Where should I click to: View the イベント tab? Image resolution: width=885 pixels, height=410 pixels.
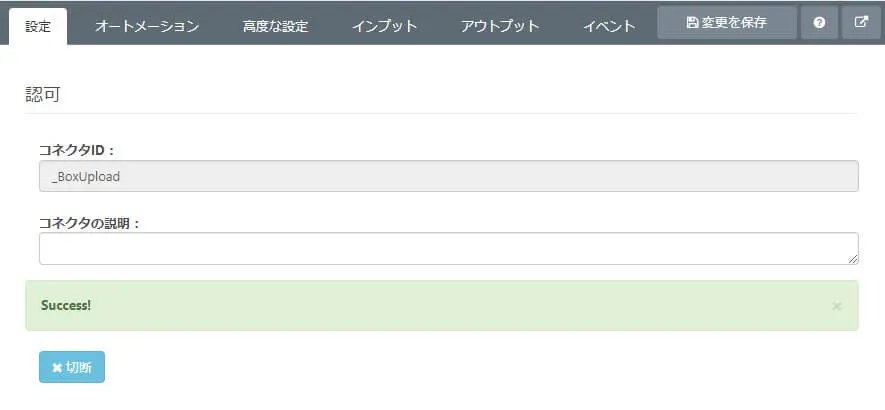609,26
